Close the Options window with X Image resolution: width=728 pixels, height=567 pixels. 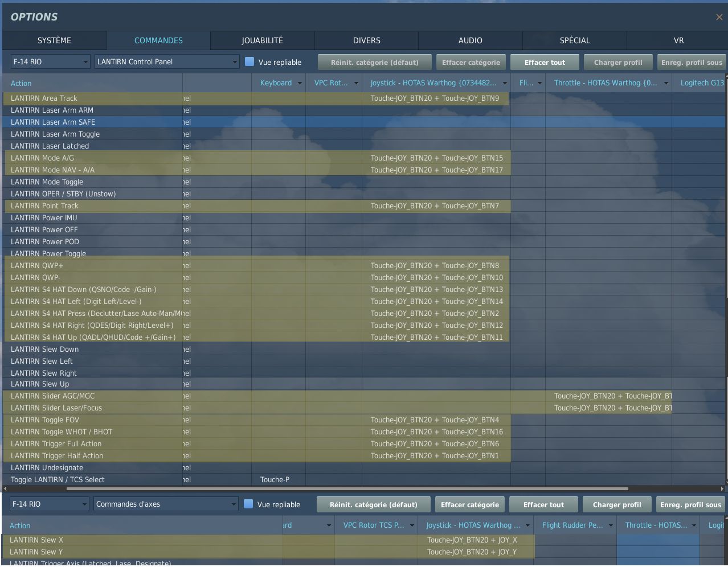[x=719, y=17]
